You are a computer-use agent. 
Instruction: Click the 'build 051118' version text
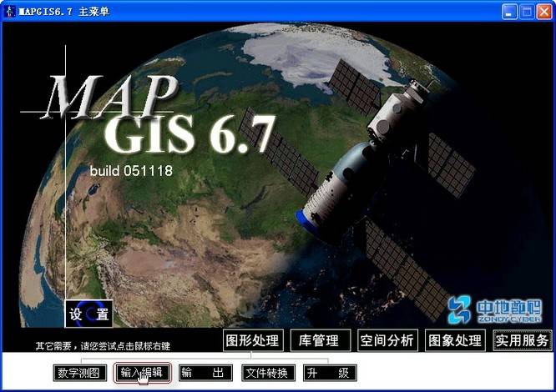coord(131,171)
